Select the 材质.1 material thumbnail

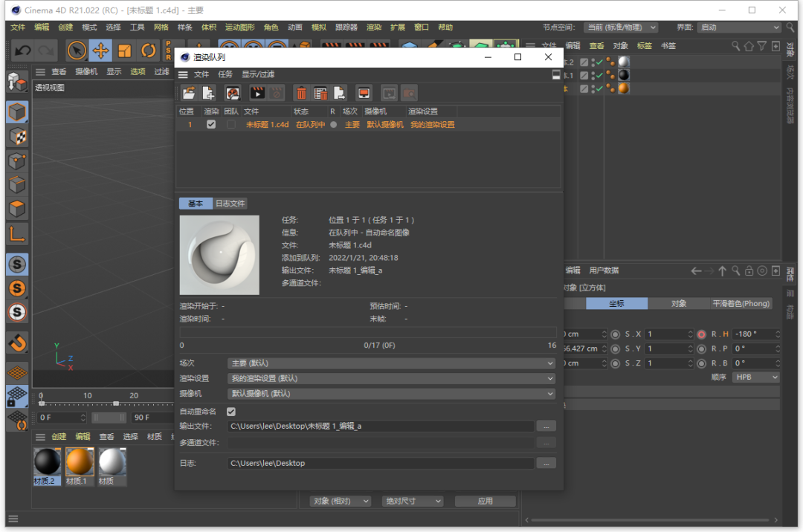click(x=80, y=461)
